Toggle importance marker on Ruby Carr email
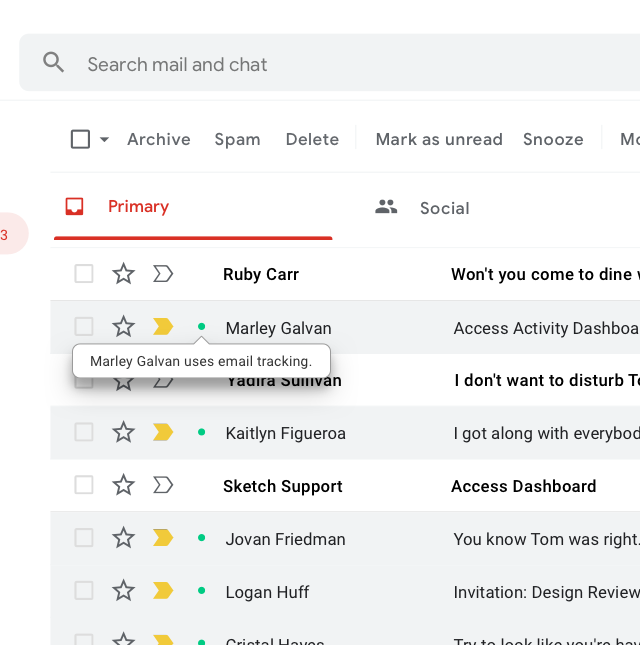This screenshot has width=640, height=645. (162, 274)
